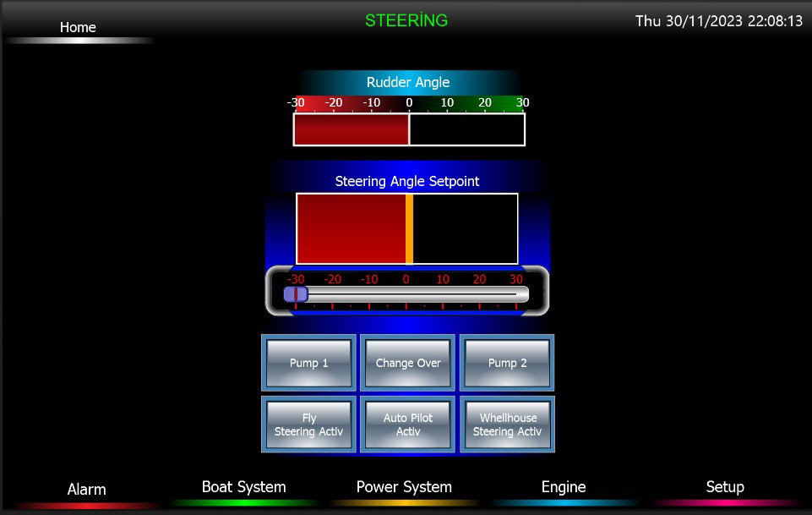The image size is (812, 515).
Task: Open the Engine tab
Action: [x=564, y=488]
